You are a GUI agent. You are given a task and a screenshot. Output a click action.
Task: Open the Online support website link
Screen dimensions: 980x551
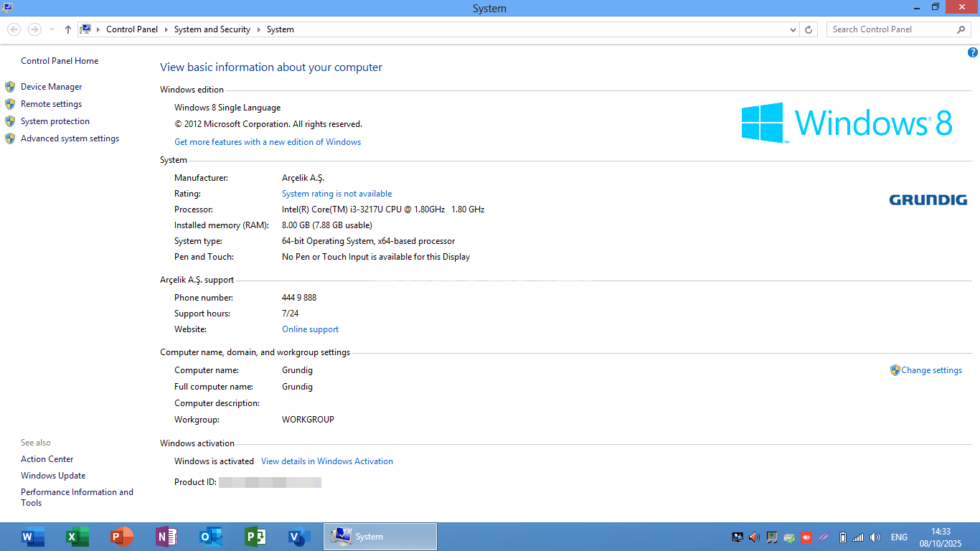310,329
